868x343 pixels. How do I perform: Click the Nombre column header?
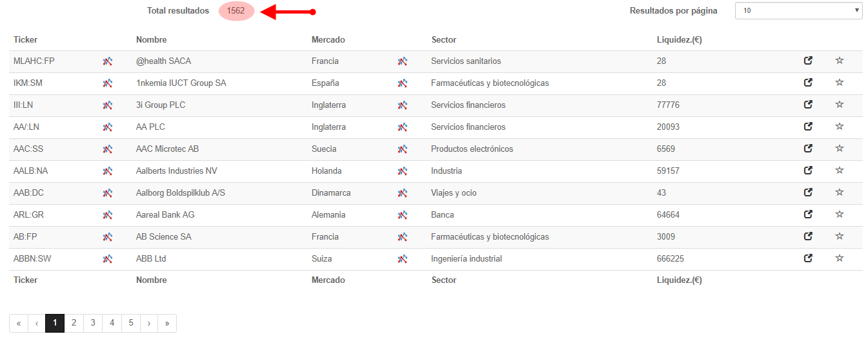152,39
